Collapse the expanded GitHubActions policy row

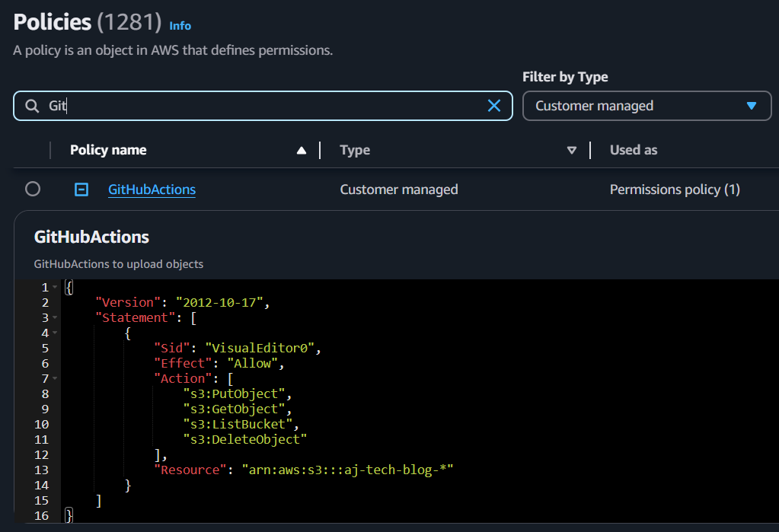click(81, 190)
